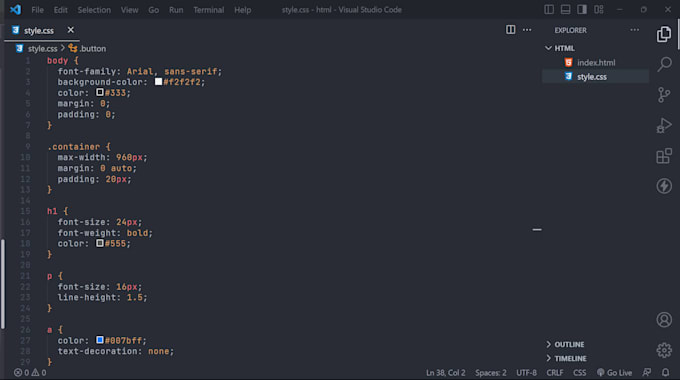Click Go Live in status bar
The image size is (680, 380).
point(615,373)
